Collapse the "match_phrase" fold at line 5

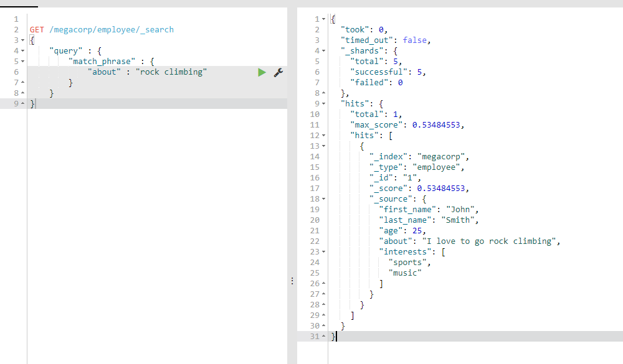click(22, 62)
